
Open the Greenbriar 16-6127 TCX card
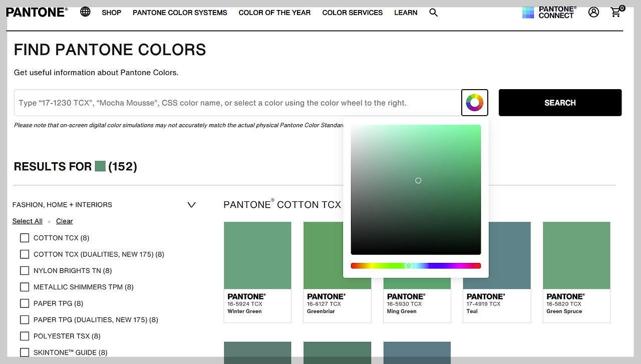pos(337,272)
